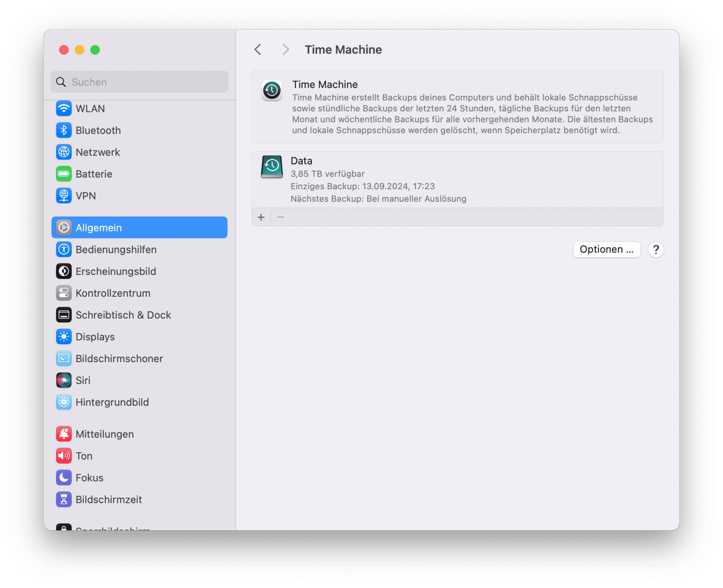Viewport: 723px width, 588px height.
Task: Click the Fokus moon icon
Action: pos(64,477)
